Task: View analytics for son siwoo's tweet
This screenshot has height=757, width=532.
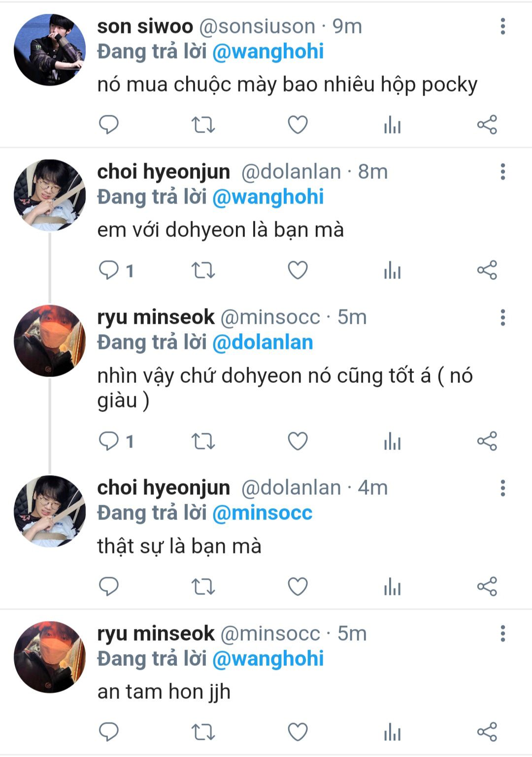Action: pos(392,125)
